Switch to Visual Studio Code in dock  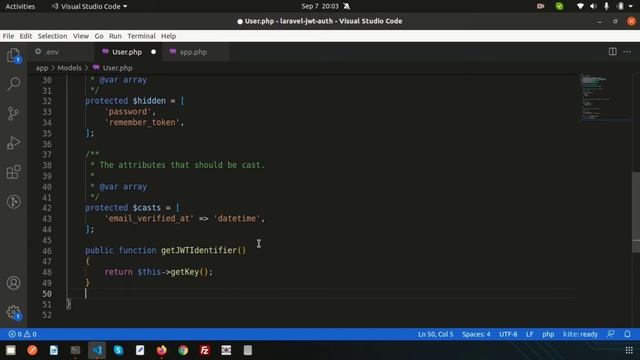97,350
